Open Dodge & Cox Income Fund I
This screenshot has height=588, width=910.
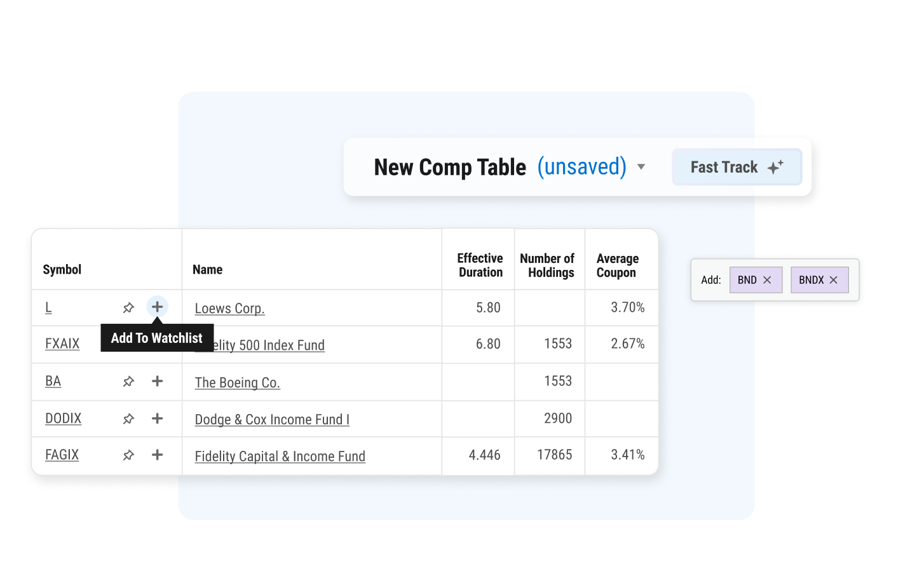(x=272, y=420)
